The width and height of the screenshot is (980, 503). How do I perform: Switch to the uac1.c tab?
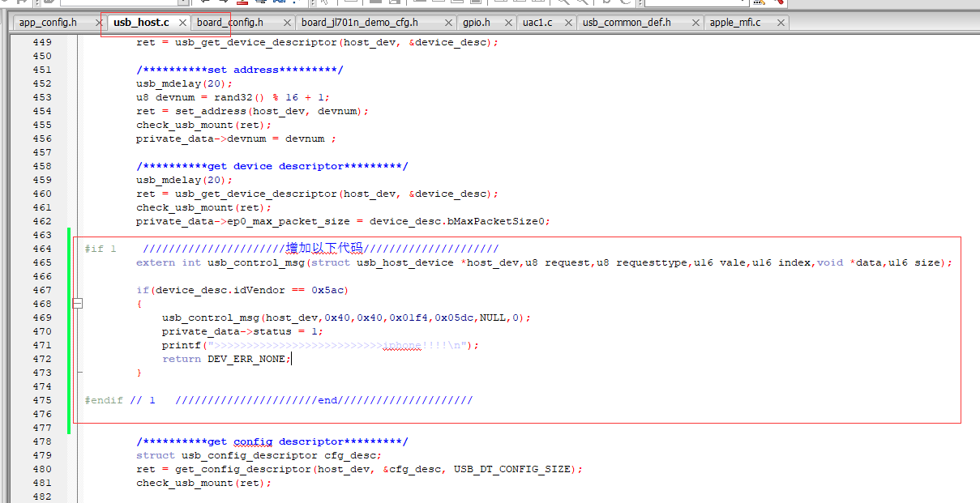pos(537,23)
